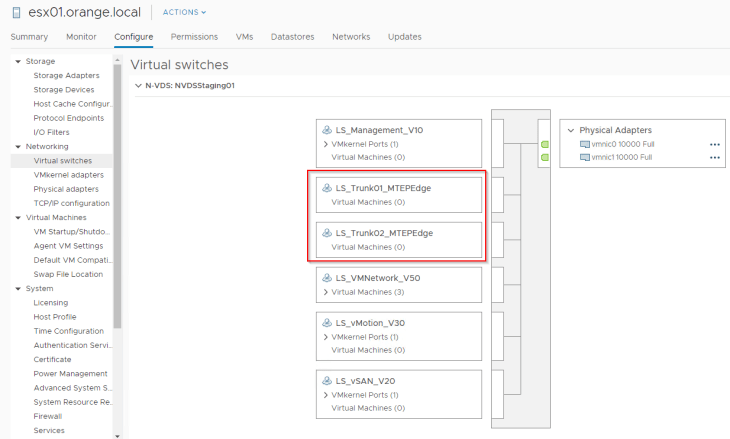Expand VMkernel Ports under LS_Management_V10
Viewport: 730px width, 439px height.
tap(326, 144)
